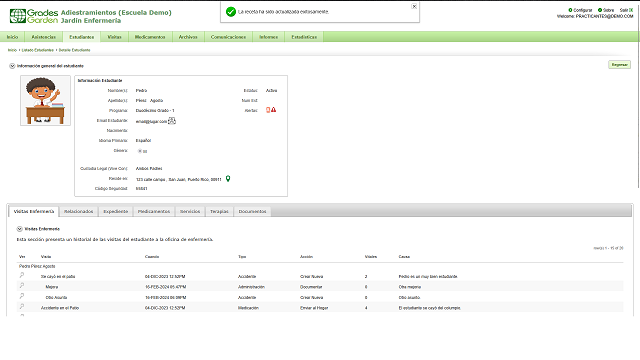Open the Asistencias menu

tap(44, 37)
